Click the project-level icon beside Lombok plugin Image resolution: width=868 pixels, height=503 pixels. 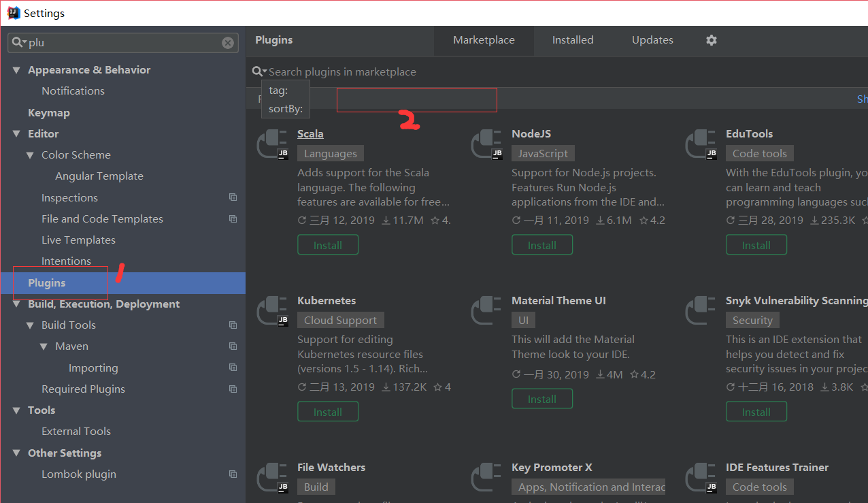pyautogui.click(x=233, y=474)
